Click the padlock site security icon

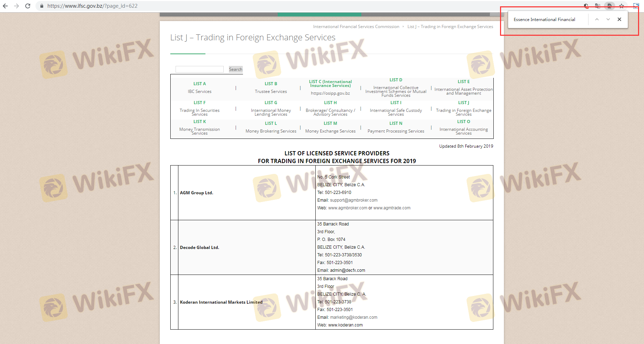(x=42, y=6)
